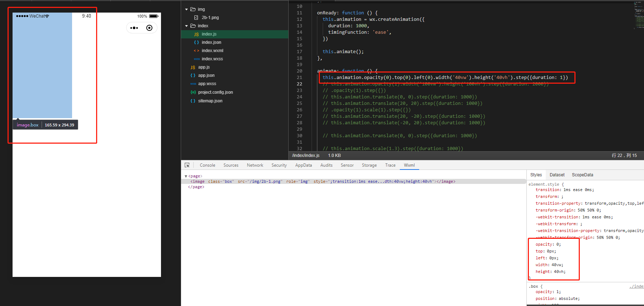The height and width of the screenshot is (306, 644).
Task: Click line number 22 in gutter
Action: click(x=299, y=84)
